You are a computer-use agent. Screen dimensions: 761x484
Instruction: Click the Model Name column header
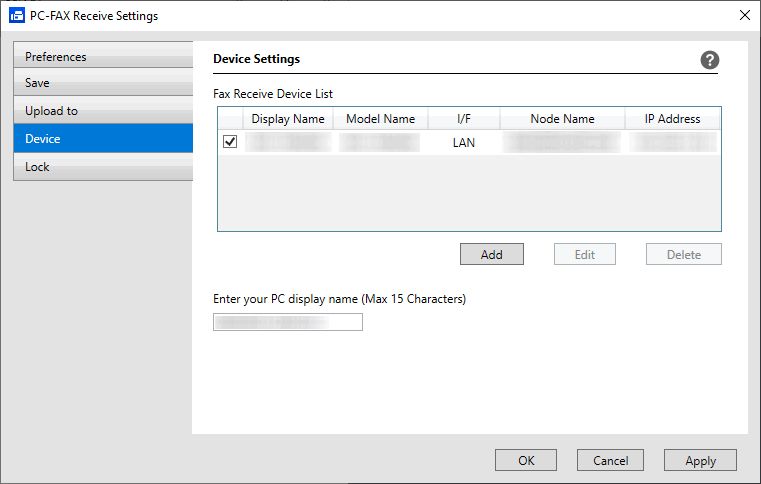pyautogui.click(x=380, y=119)
